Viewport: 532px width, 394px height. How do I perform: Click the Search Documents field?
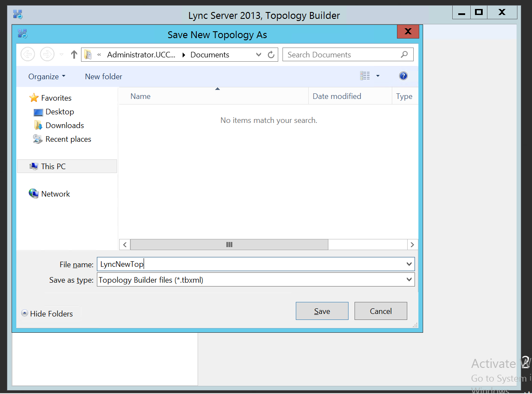[348, 55]
